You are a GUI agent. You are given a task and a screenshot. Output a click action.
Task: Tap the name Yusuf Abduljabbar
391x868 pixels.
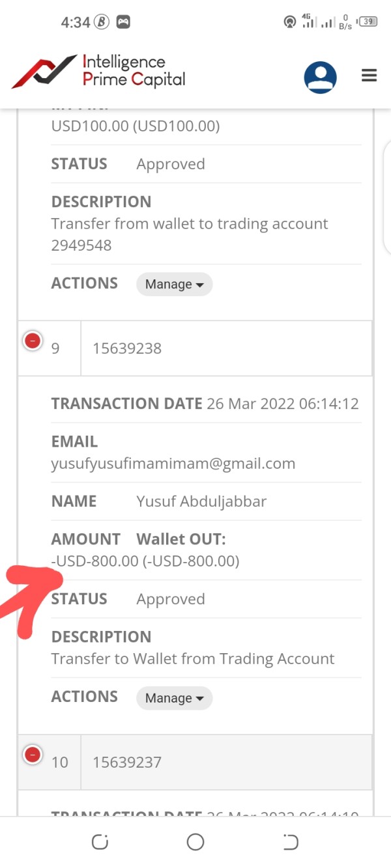[x=201, y=501]
